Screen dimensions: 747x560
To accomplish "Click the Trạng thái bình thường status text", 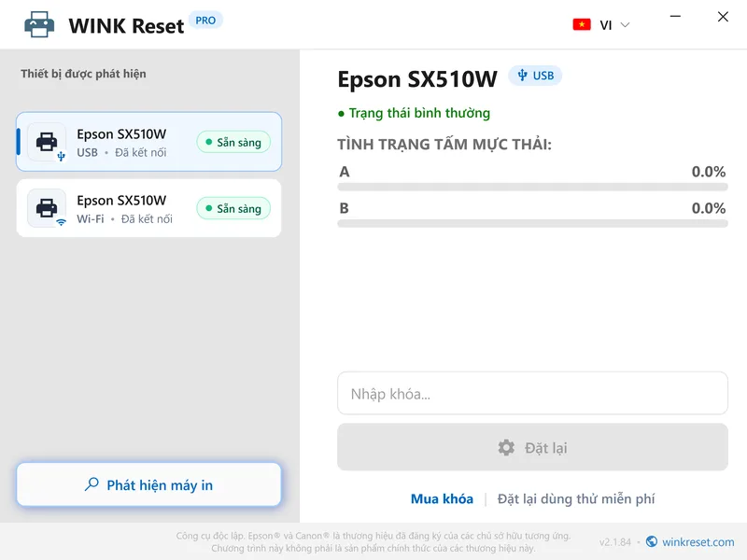I will (x=419, y=113).
